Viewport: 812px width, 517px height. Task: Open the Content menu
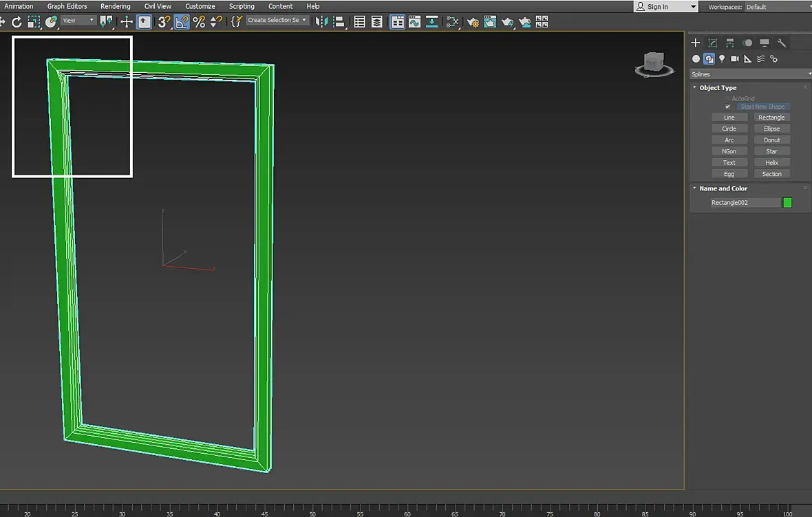click(x=280, y=6)
